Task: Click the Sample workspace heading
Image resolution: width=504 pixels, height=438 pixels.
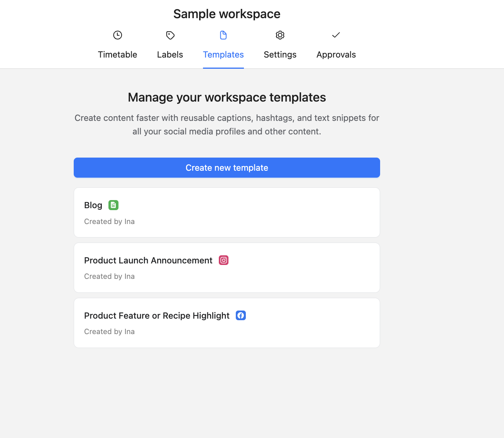Action: pos(227,14)
